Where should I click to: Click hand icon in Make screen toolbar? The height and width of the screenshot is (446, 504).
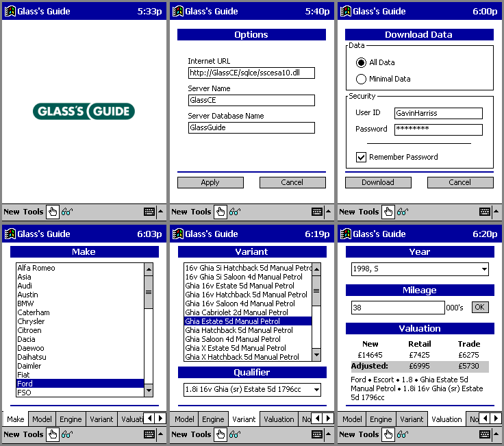click(53, 434)
